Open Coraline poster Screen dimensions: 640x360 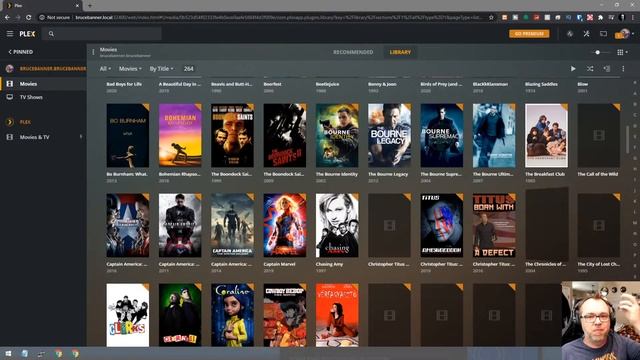coord(232,315)
